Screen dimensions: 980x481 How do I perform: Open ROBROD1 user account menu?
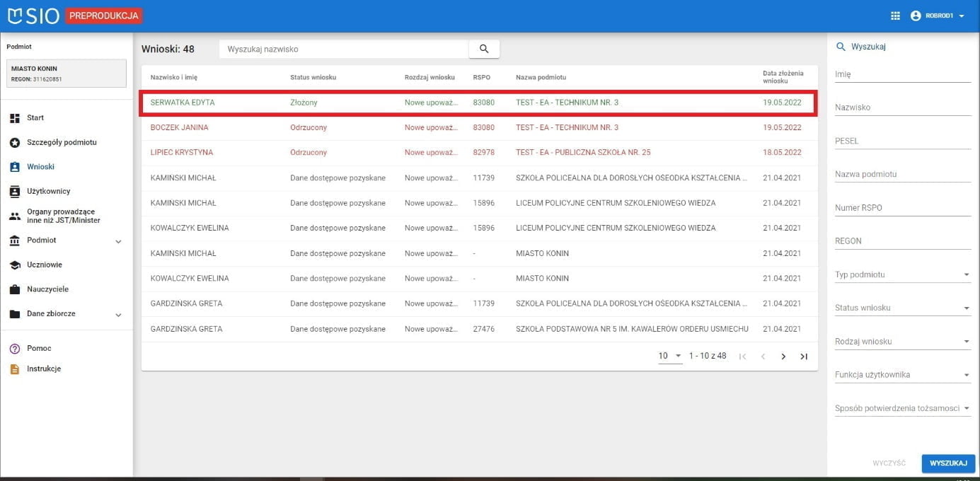pos(938,16)
